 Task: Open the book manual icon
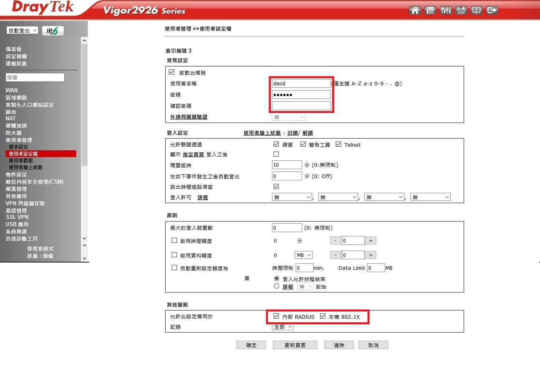tap(476, 10)
